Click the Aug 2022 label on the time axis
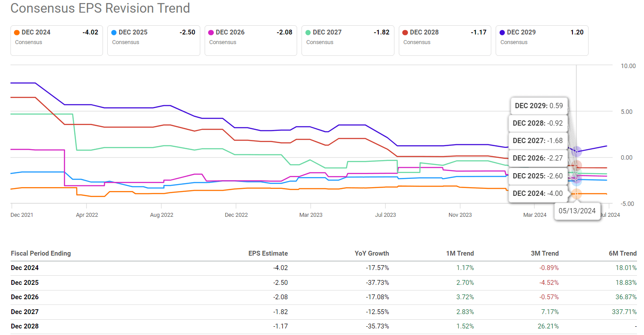This screenshot has height=335, width=644. click(x=161, y=215)
